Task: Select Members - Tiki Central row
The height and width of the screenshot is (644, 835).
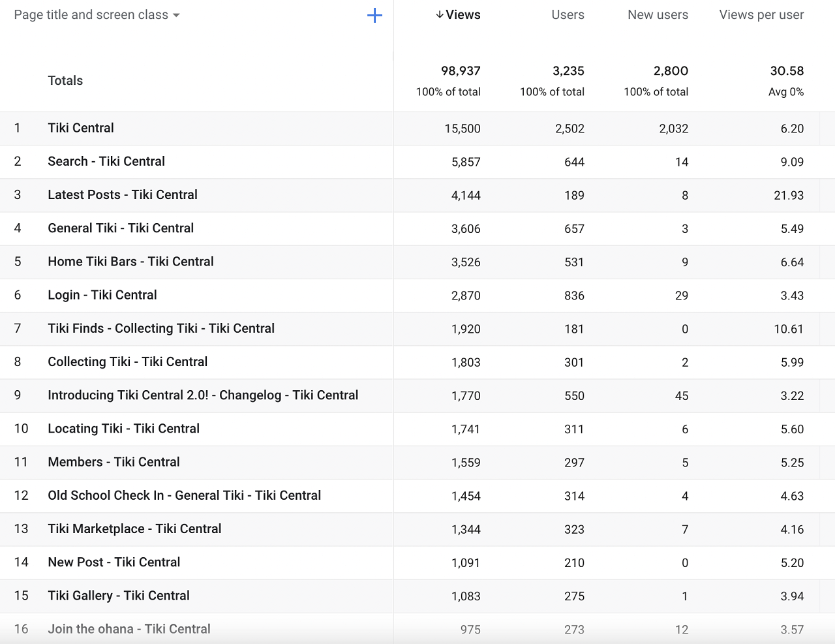Action: 114,462
